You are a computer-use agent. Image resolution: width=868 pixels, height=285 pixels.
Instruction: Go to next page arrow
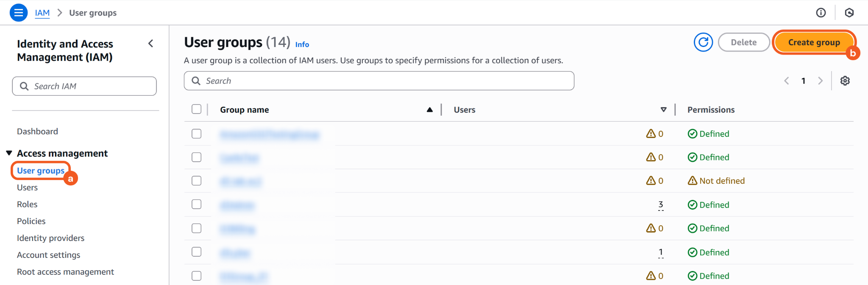(820, 81)
